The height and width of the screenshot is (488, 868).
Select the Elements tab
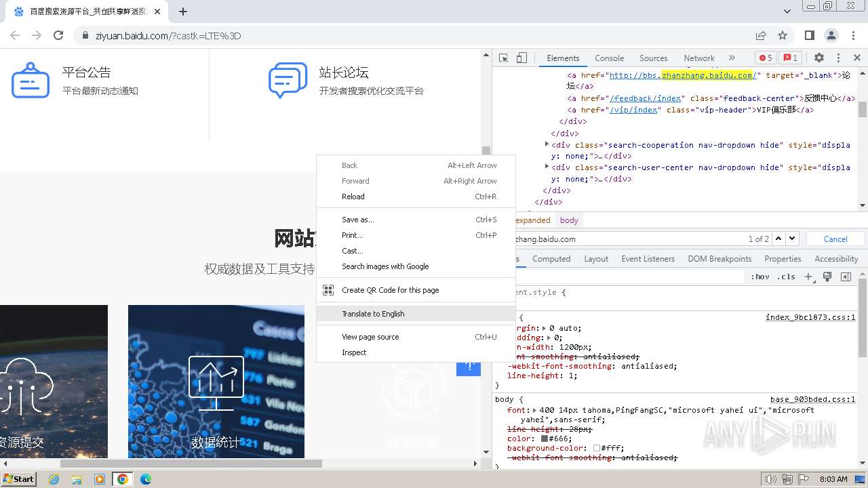(x=563, y=58)
